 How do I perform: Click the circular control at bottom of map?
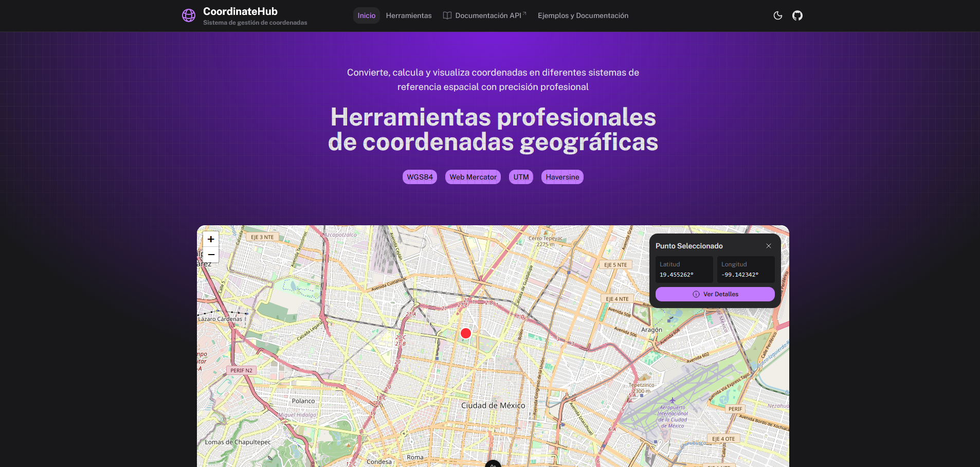[x=492, y=464]
